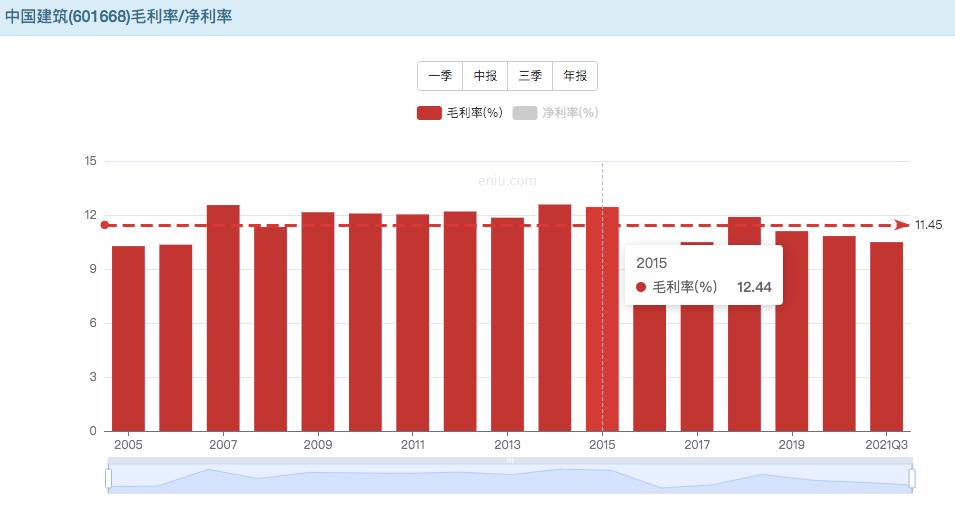Viewport: 955px width, 515px height.
Task: Click the 2021Q3 x-axis label
Action: click(x=886, y=445)
